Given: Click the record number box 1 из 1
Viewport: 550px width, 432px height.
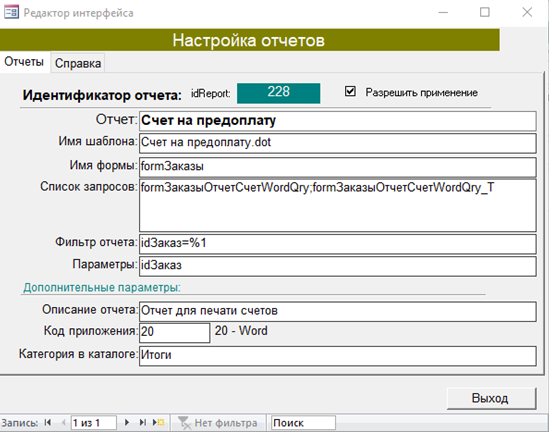Looking at the screenshot, I should point(94,423).
